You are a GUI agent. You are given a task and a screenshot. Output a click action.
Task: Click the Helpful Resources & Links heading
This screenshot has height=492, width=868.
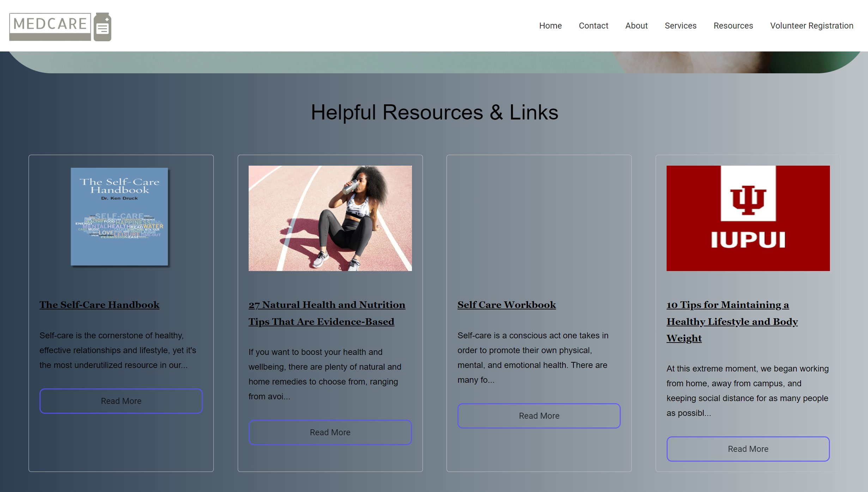[x=434, y=112]
